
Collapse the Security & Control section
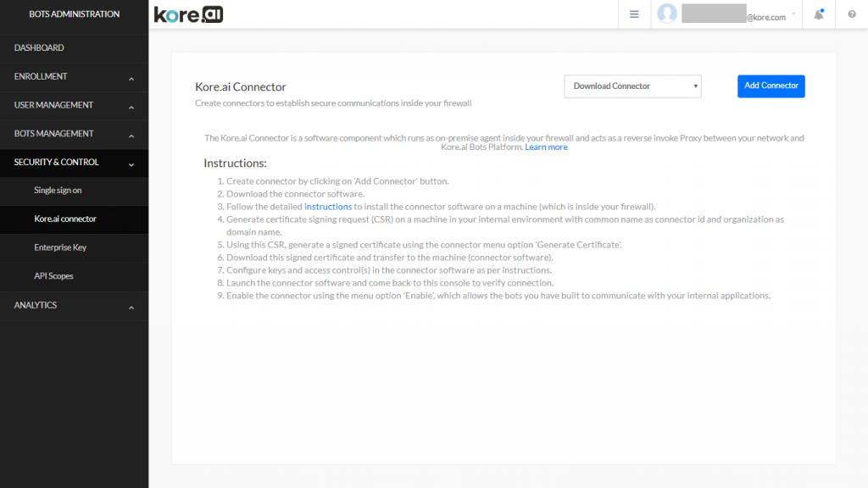[x=75, y=162]
